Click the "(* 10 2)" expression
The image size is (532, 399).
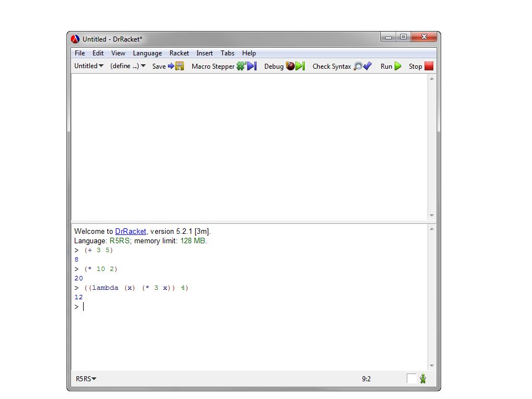coord(101,269)
